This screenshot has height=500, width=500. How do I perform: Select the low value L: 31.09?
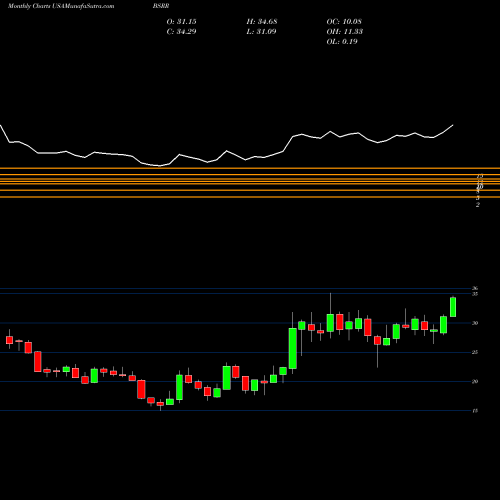tap(261, 32)
